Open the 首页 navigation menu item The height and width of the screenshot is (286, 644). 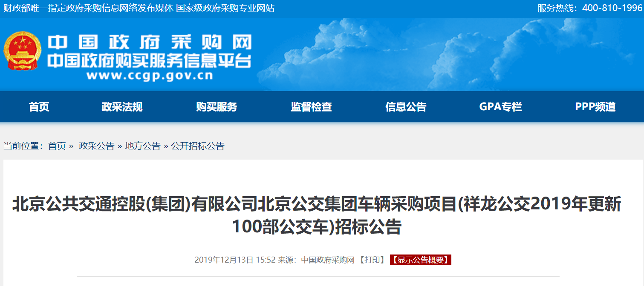click(39, 107)
